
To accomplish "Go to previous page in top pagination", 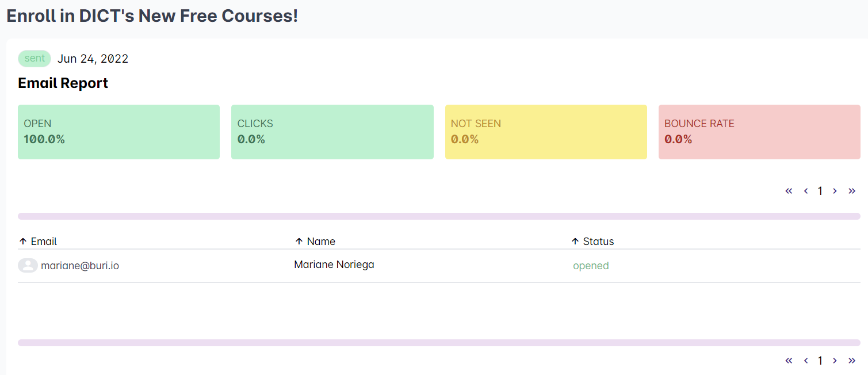I will [x=806, y=191].
